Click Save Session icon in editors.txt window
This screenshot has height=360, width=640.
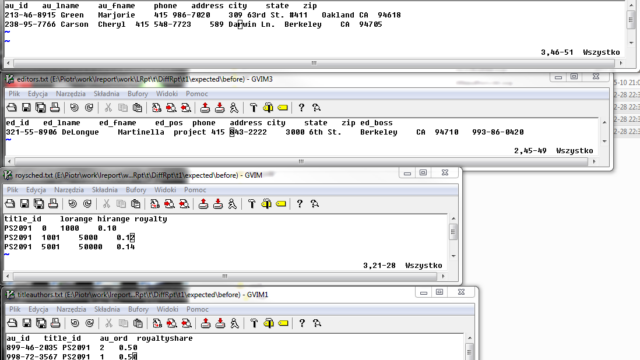(x=220, y=108)
